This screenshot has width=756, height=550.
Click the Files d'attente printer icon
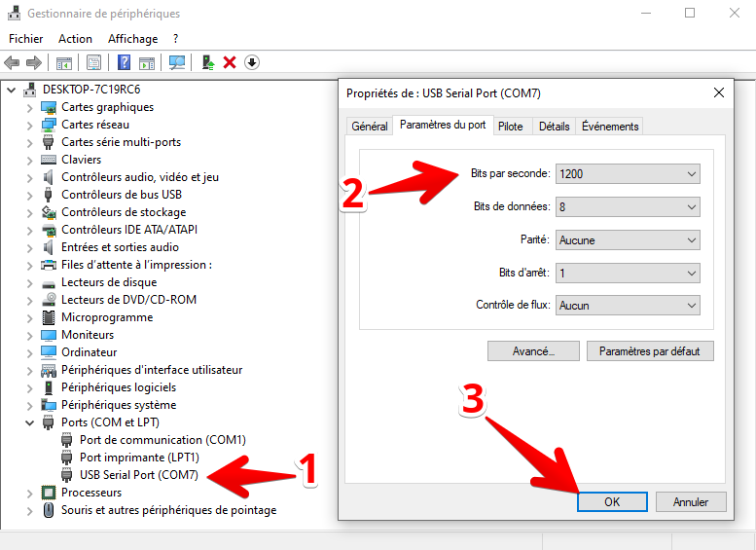pyautogui.click(x=49, y=265)
